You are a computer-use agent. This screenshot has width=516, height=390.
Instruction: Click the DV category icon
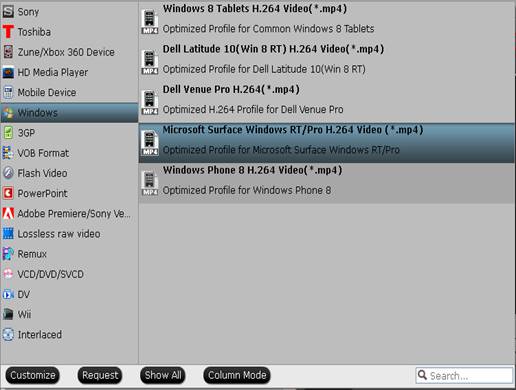(x=8, y=294)
